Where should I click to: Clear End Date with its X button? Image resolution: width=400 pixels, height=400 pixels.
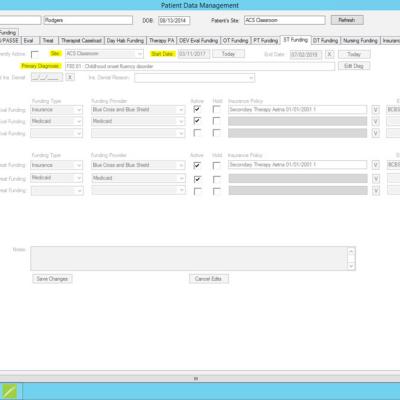click(329, 54)
